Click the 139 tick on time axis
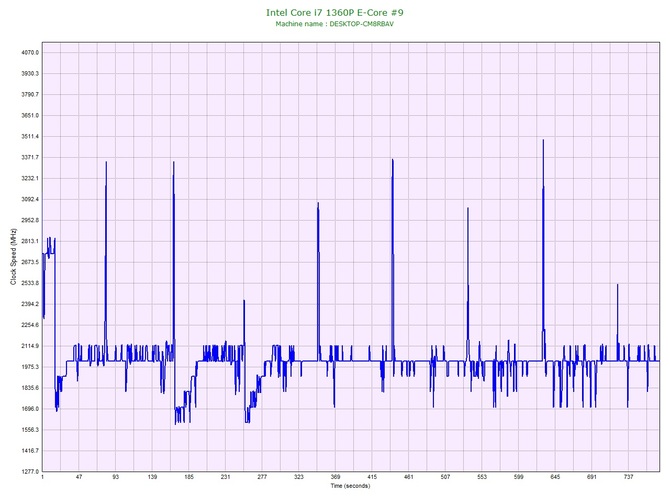This screenshot has height=503, width=670. click(152, 477)
